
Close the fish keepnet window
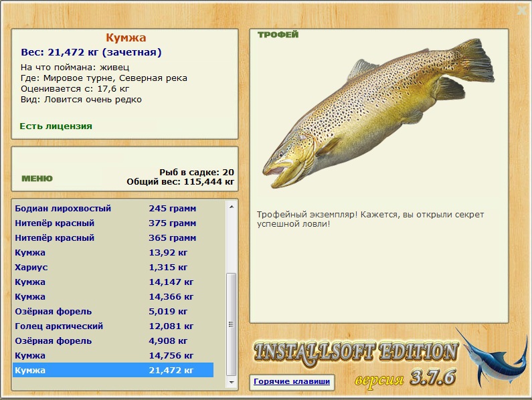point(523,11)
